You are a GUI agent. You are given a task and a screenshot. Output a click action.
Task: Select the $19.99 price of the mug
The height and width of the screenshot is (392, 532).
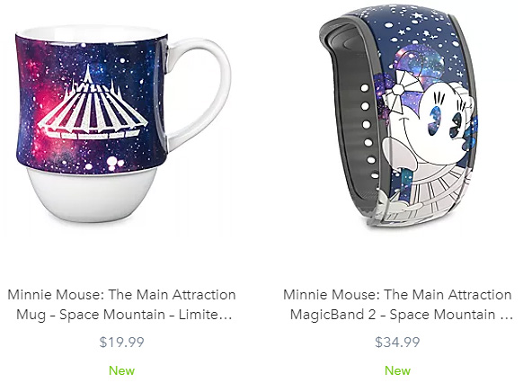[122, 342]
